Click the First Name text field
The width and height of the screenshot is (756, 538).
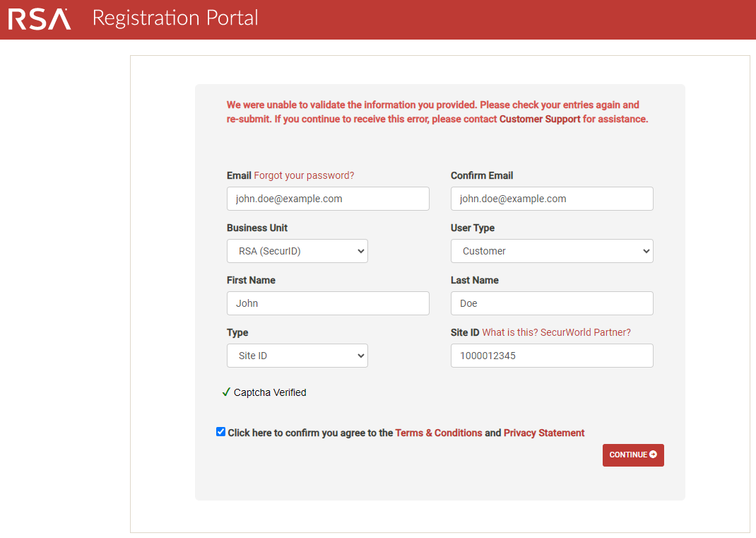click(x=328, y=303)
